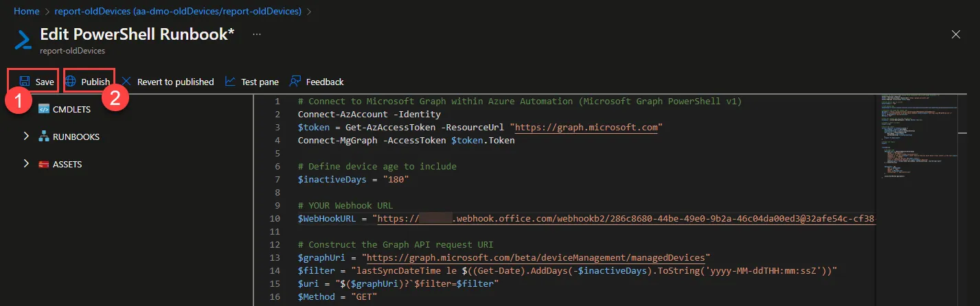Open the ellipsis more options menu
This screenshot has height=306, width=980.
257,33
